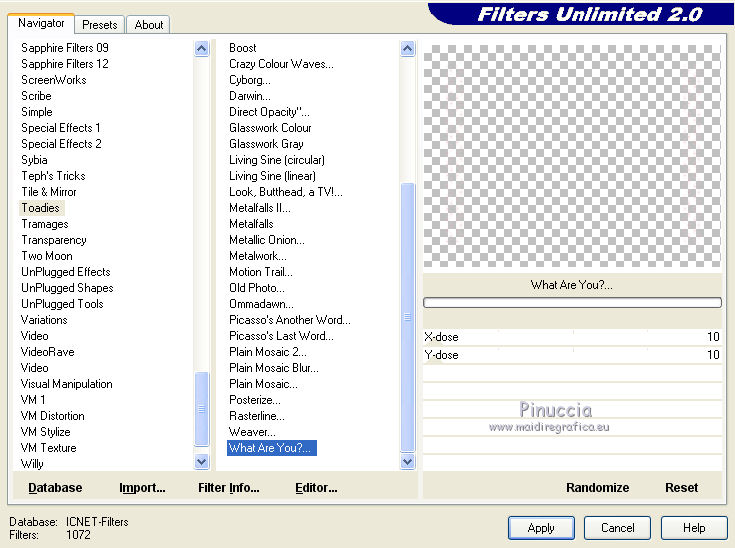735x548 pixels.
Task: Choose the Boost filter
Action: click(243, 48)
